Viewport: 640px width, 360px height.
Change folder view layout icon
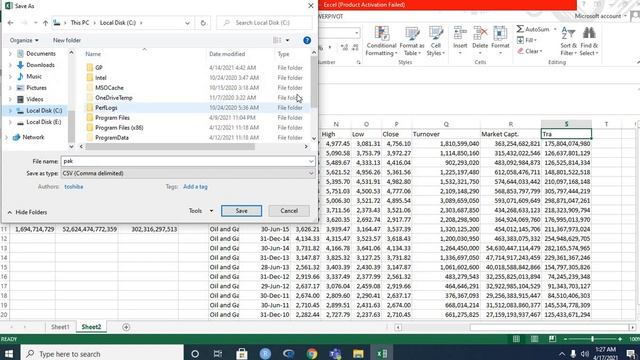point(277,40)
